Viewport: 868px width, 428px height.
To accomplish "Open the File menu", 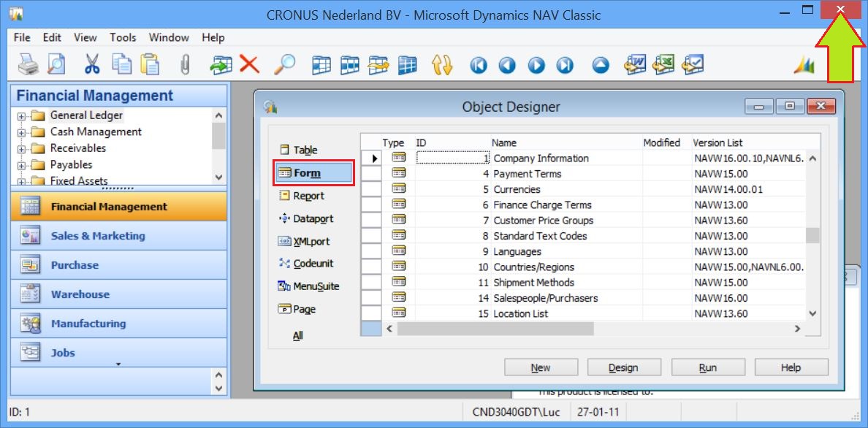I will tap(22, 38).
